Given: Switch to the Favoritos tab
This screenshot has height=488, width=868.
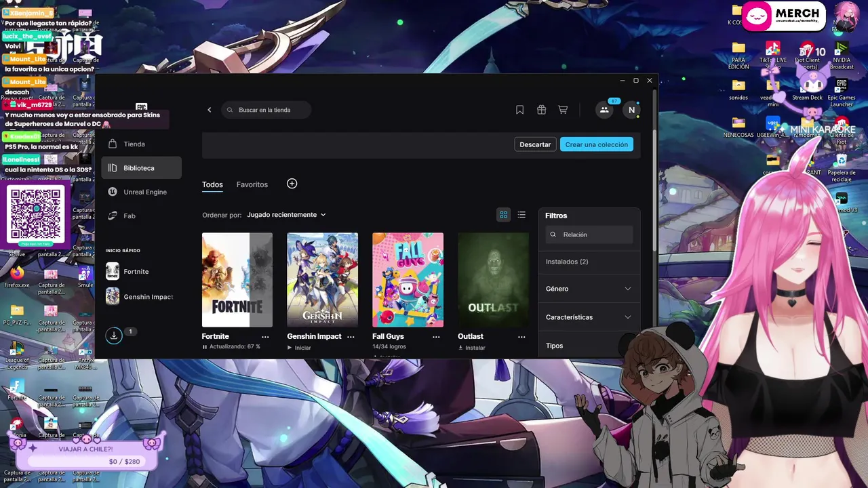Looking at the screenshot, I should [252, 184].
